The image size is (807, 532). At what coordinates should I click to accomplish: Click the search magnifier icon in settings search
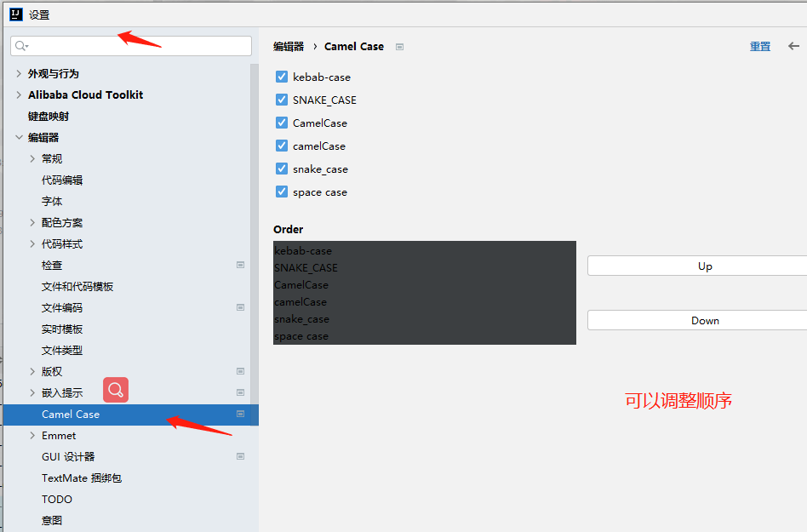[21, 46]
